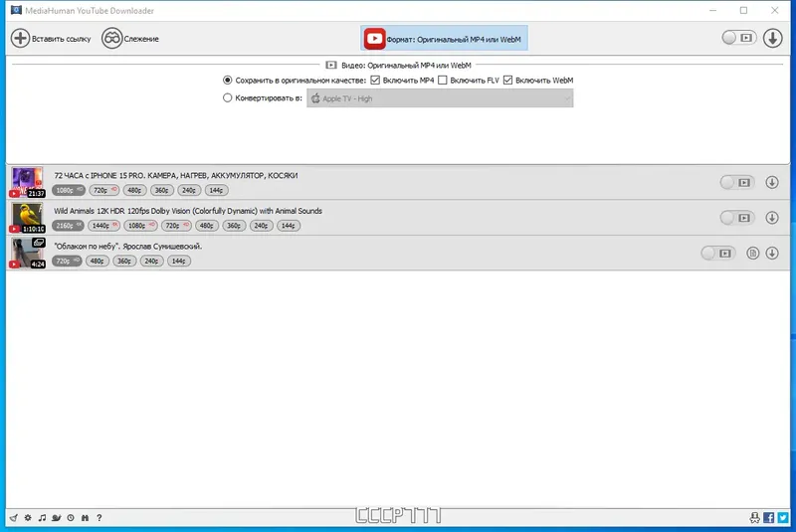Select 1080p quality for iPhone 15 Pro video
The width and height of the screenshot is (796, 532).
[68, 190]
